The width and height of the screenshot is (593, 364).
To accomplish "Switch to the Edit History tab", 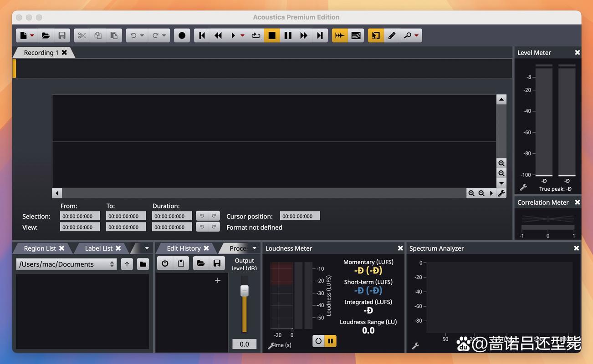I will (x=184, y=248).
